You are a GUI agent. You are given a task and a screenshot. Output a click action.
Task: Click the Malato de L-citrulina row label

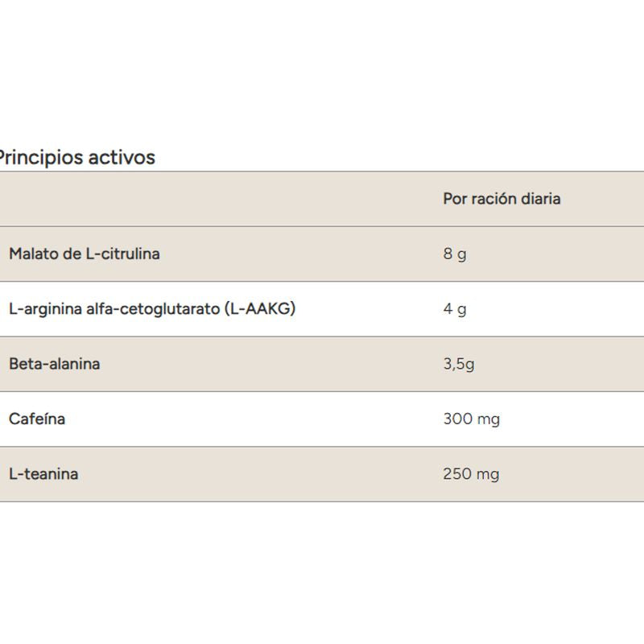click(85, 254)
